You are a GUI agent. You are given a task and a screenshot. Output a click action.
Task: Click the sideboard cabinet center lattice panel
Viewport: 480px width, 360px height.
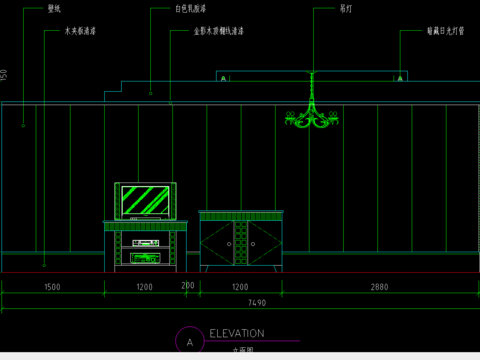[x=241, y=243]
